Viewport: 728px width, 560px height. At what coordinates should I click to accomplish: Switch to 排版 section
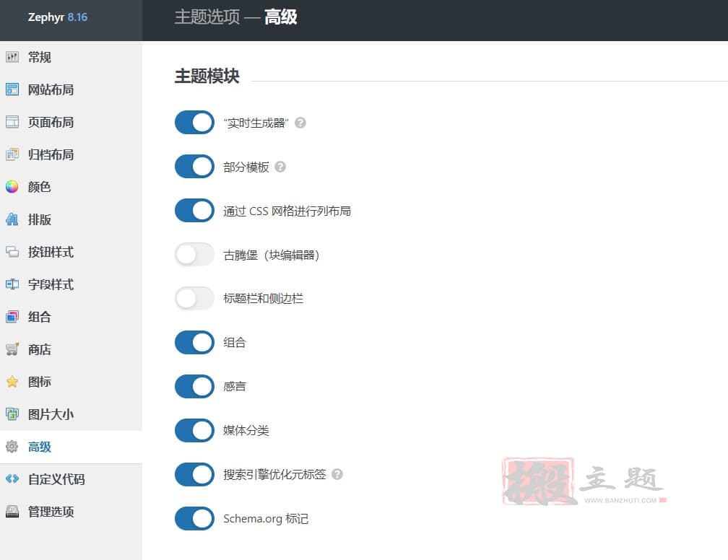71,219
